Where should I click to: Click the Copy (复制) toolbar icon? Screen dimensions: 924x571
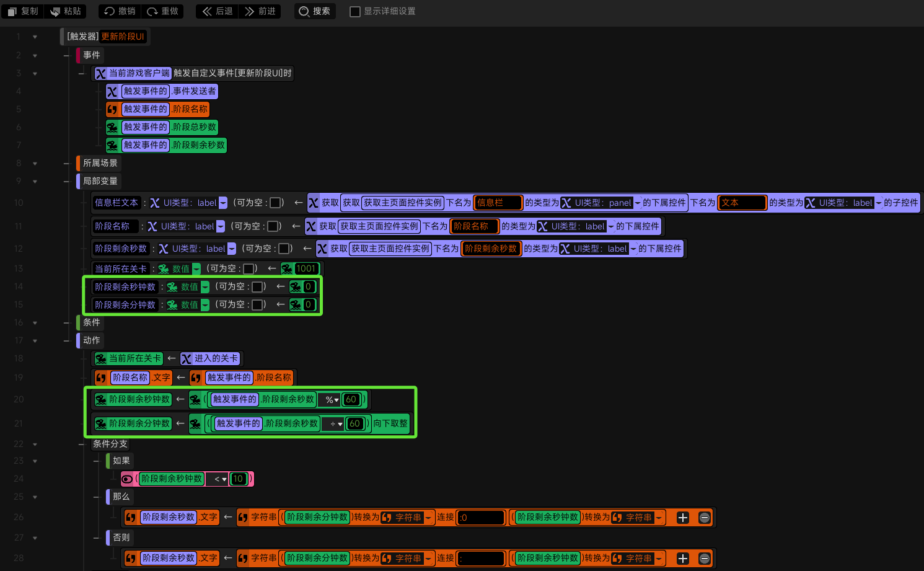[x=12, y=11]
